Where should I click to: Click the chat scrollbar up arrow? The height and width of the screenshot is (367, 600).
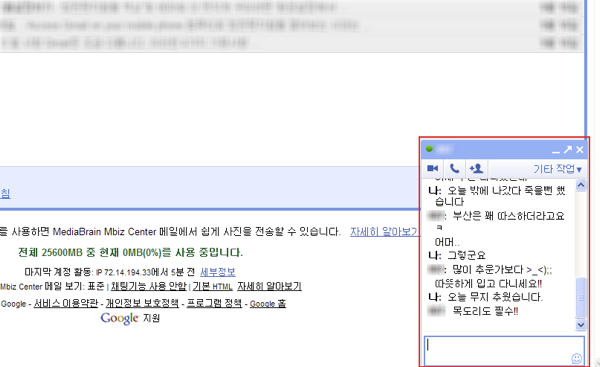581,185
